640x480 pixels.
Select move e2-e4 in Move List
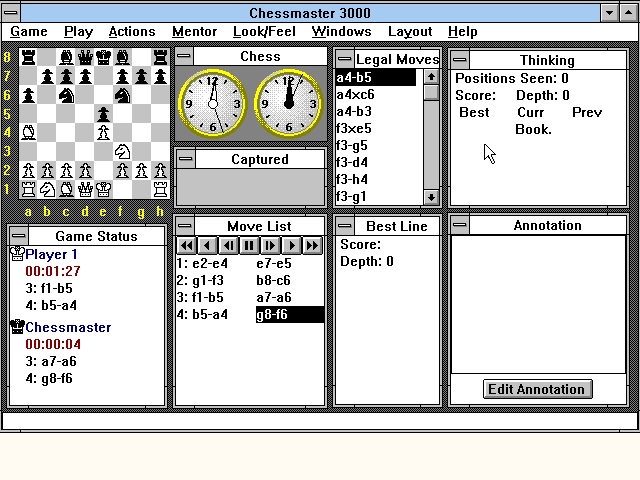click(x=210, y=263)
